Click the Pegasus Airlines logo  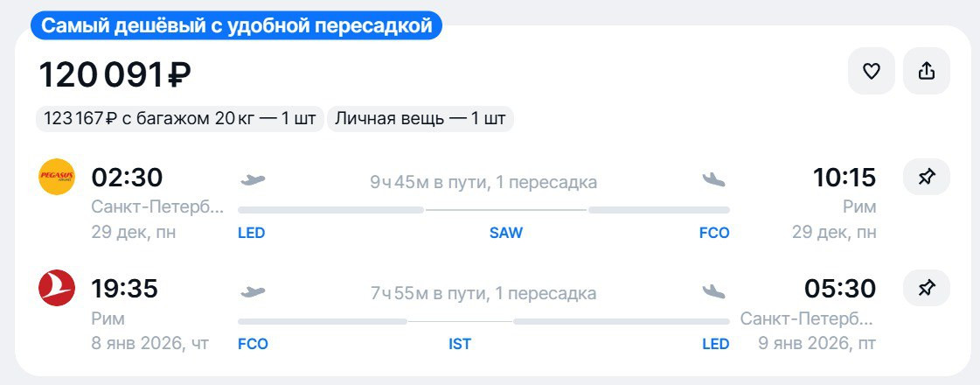[x=57, y=178]
